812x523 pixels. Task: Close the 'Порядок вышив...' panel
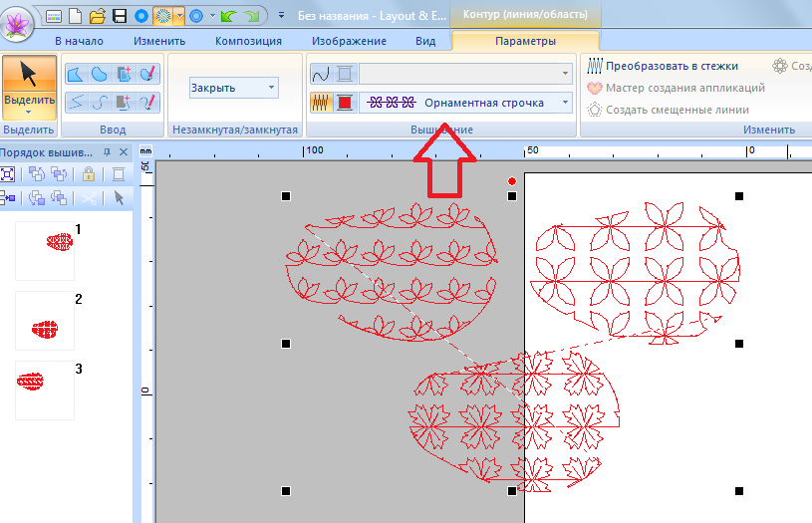point(124,152)
